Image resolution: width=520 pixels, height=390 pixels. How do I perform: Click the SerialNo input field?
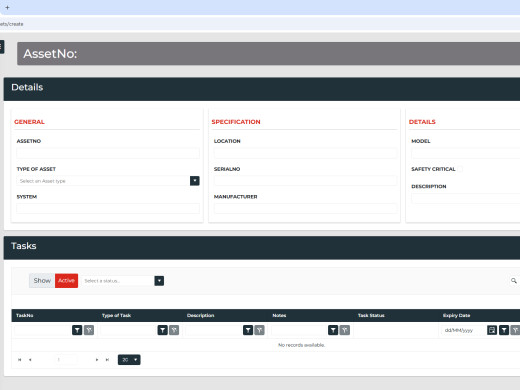click(305, 181)
